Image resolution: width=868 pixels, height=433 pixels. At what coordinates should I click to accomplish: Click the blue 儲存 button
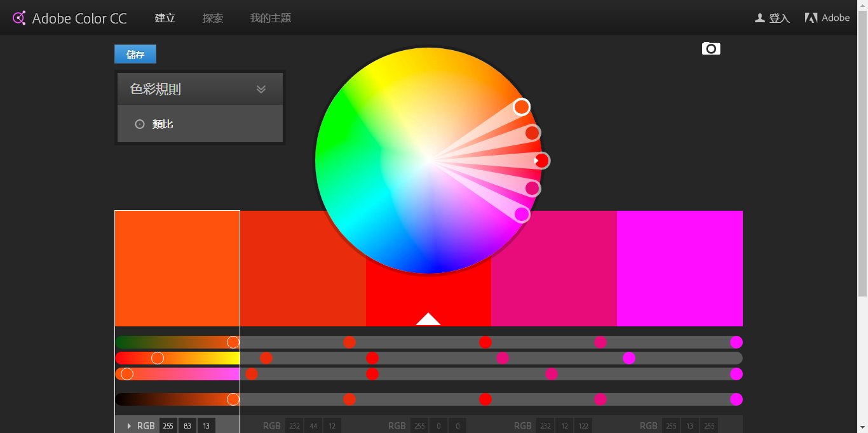(135, 55)
